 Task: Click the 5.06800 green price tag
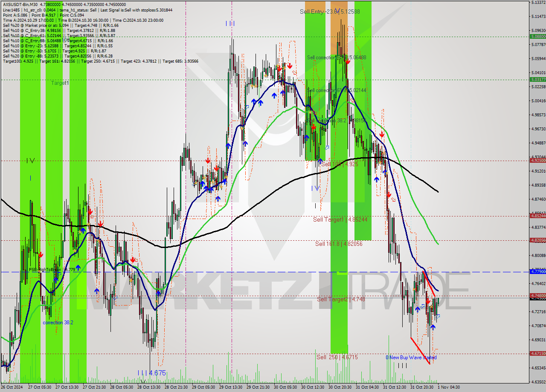(537, 37)
